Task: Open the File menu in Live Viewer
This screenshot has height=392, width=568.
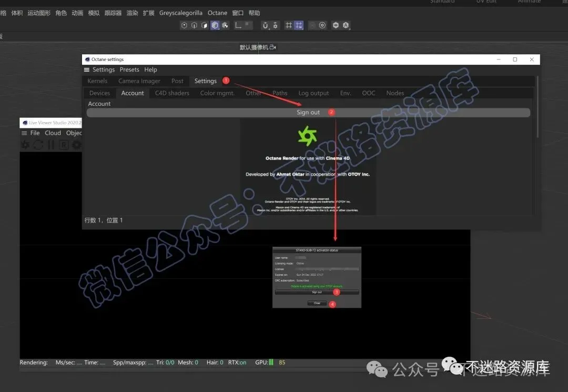Action: click(35, 133)
